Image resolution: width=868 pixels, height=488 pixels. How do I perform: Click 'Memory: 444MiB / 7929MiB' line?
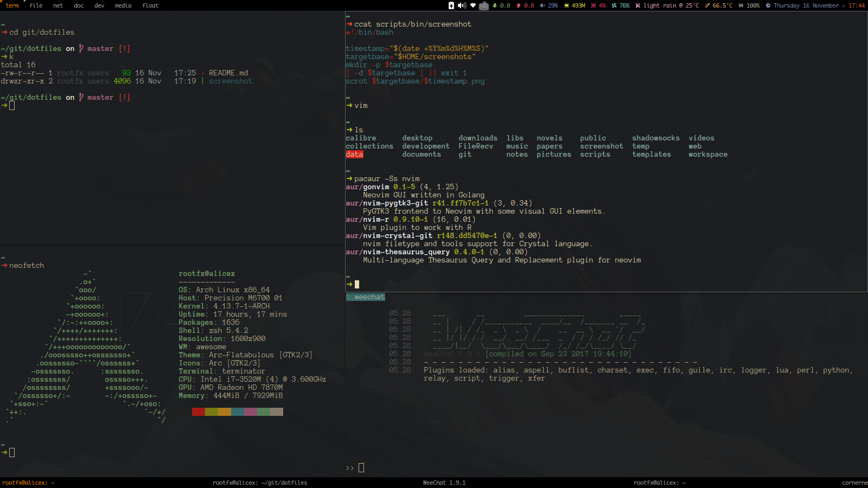231,396
